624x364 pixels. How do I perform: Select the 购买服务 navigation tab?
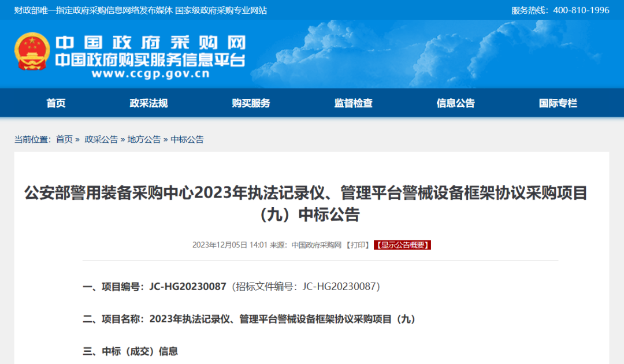point(252,103)
